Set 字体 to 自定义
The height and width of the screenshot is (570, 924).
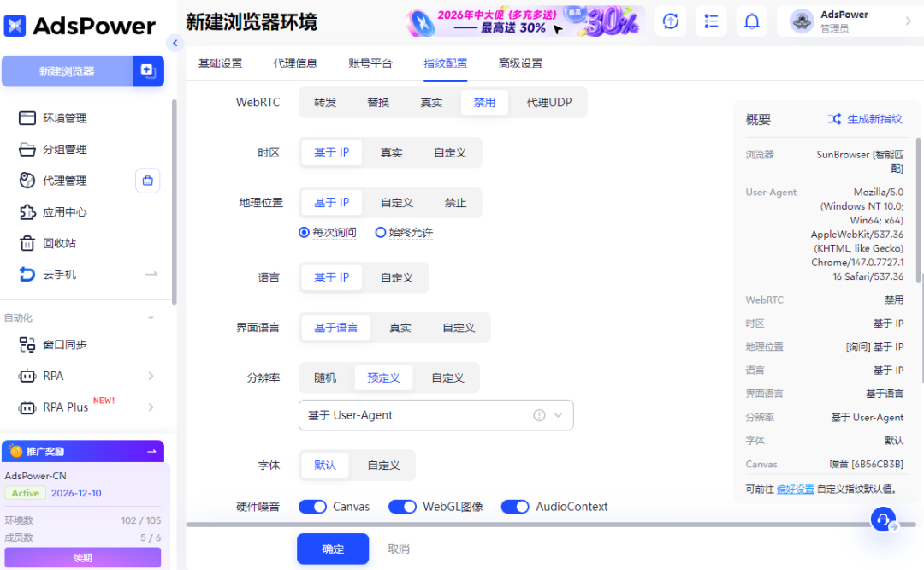[383, 466]
